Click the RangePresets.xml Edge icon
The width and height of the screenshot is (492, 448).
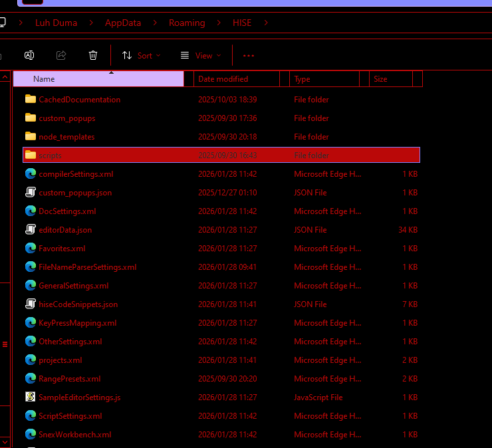[31, 378]
